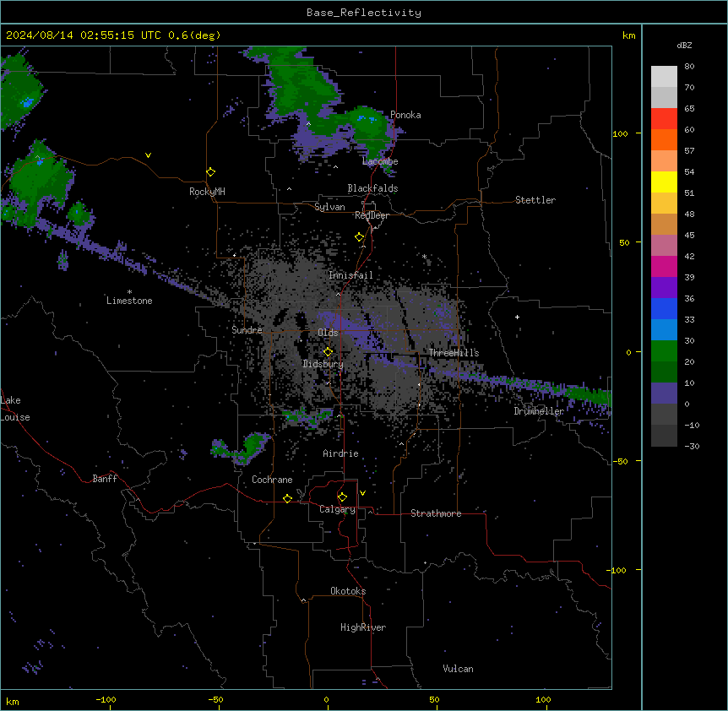Image resolution: width=728 pixels, height=711 pixels.
Task: Select the light blue legend swatch near 33
Action: pyautogui.click(x=664, y=330)
